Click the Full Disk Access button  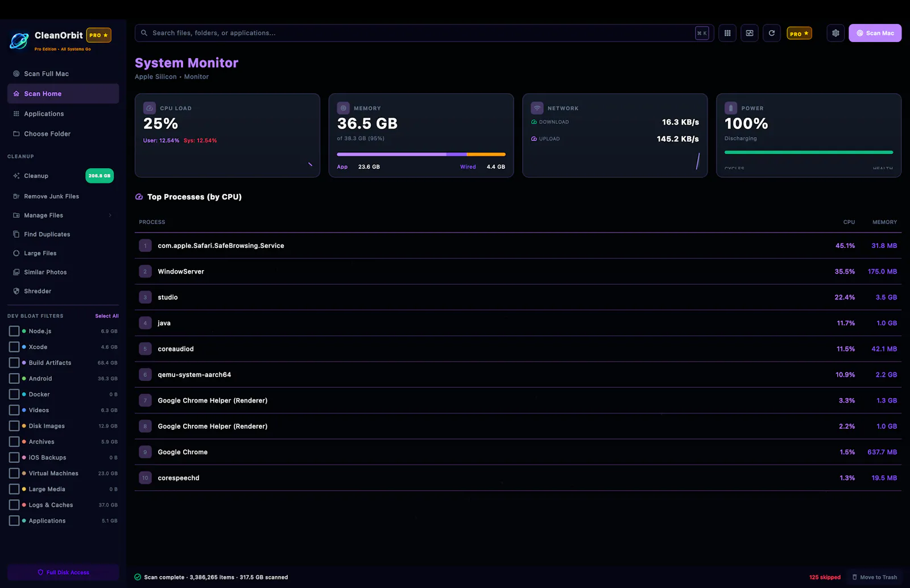pyautogui.click(x=63, y=573)
